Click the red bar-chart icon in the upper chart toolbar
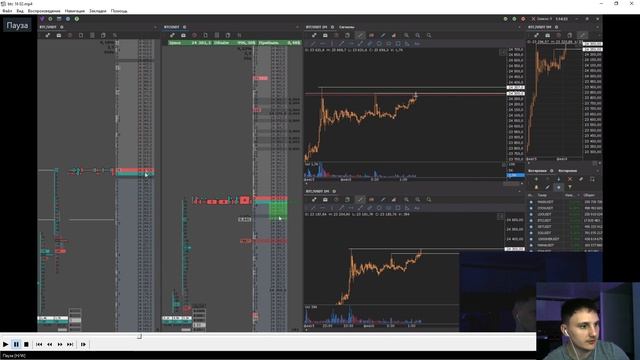Viewport: 640px width, 360px height. [x=394, y=36]
